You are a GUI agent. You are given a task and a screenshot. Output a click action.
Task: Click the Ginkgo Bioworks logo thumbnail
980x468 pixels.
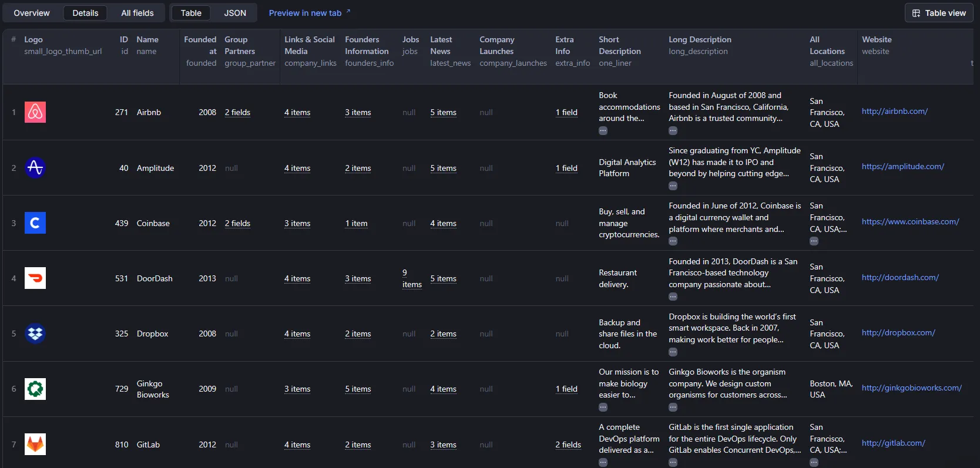tap(35, 389)
